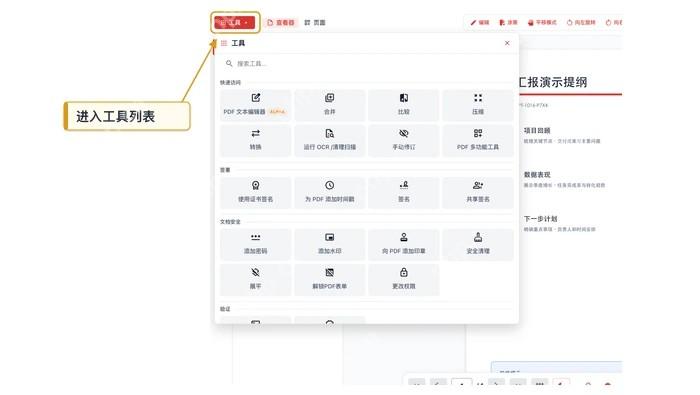Image resolution: width=700 pixels, height=395 pixels.
Task: Click the 数据表现 heading in document
Action: [537, 175]
